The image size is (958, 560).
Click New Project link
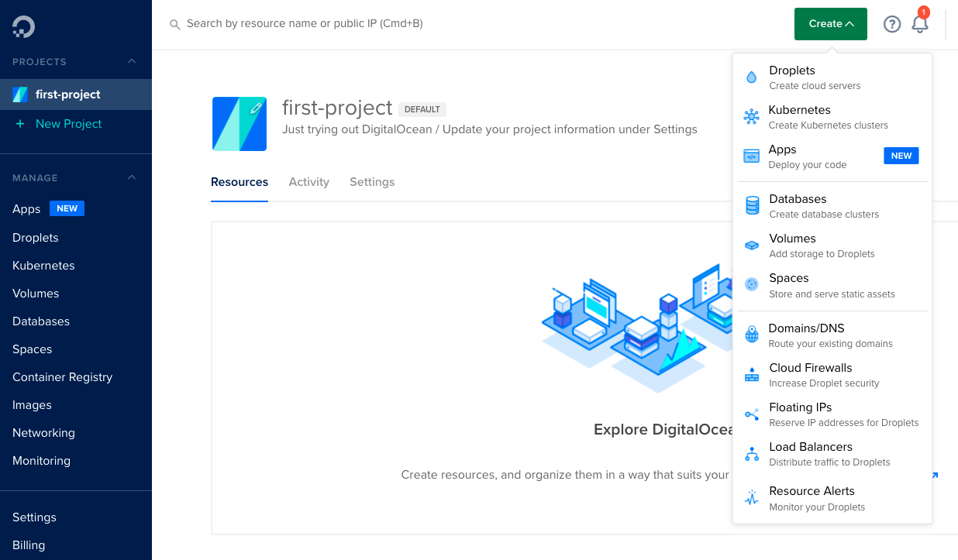click(68, 124)
